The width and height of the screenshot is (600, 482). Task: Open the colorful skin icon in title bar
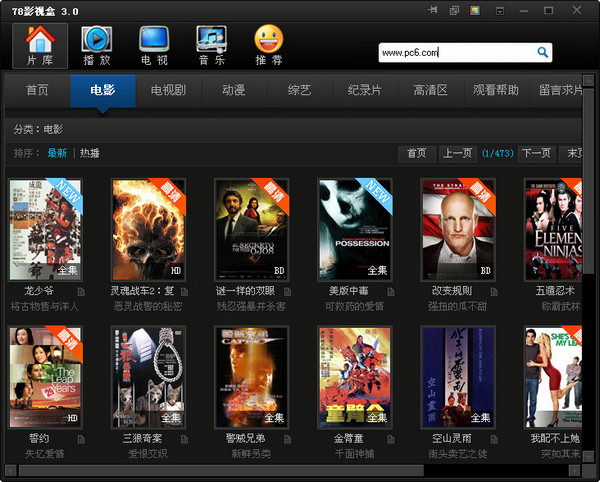tap(475, 10)
